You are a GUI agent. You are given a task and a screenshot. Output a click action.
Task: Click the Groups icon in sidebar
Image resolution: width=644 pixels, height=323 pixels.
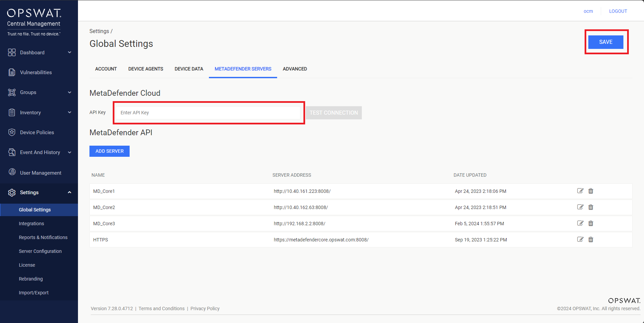tap(12, 92)
